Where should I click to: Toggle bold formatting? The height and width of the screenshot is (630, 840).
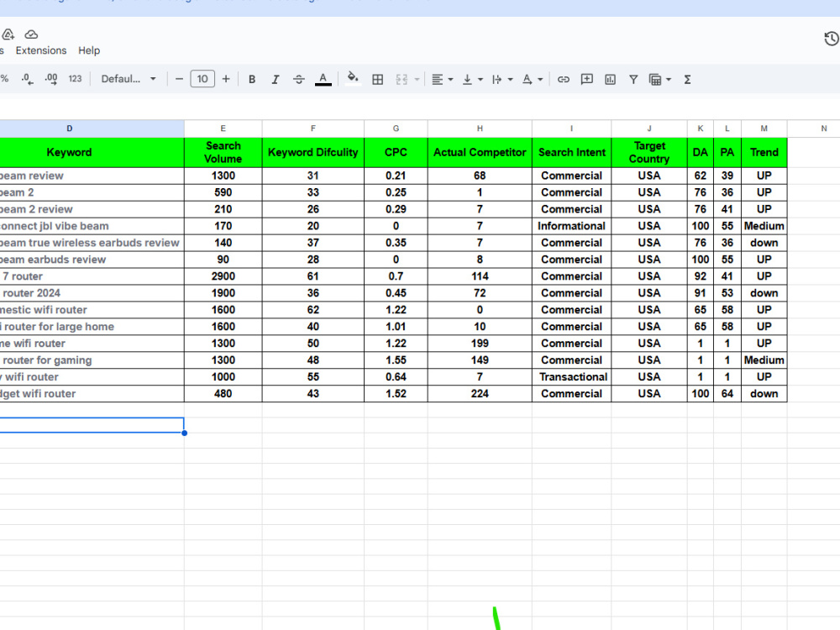pyautogui.click(x=252, y=79)
